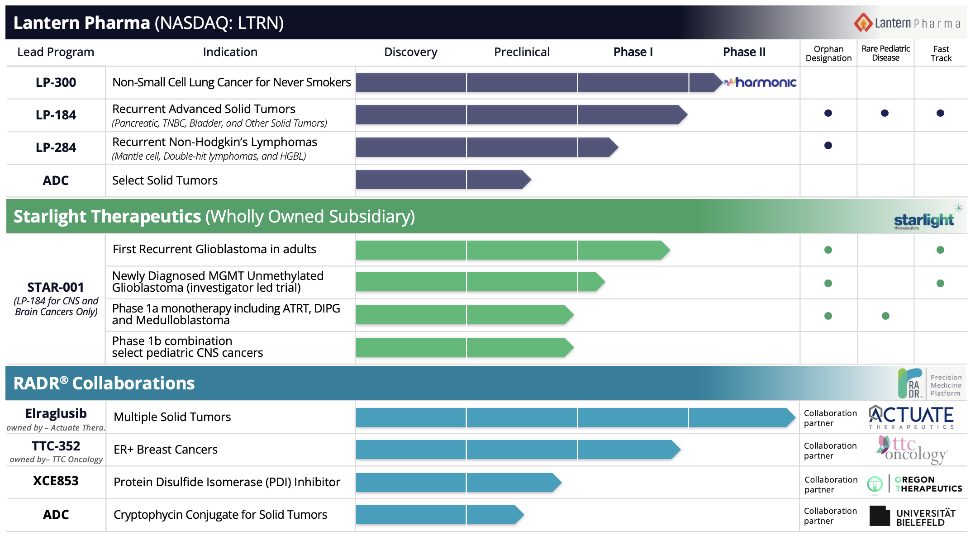980x540 pixels.
Task: Click the LP-300 progress bar arrow tip
Action: pyautogui.click(x=717, y=83)
